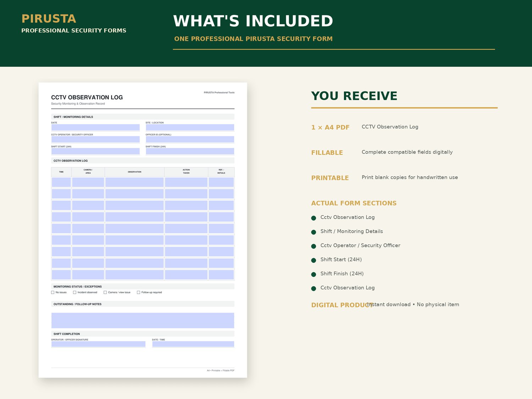Click the Action Taken column header

[186, 172]
